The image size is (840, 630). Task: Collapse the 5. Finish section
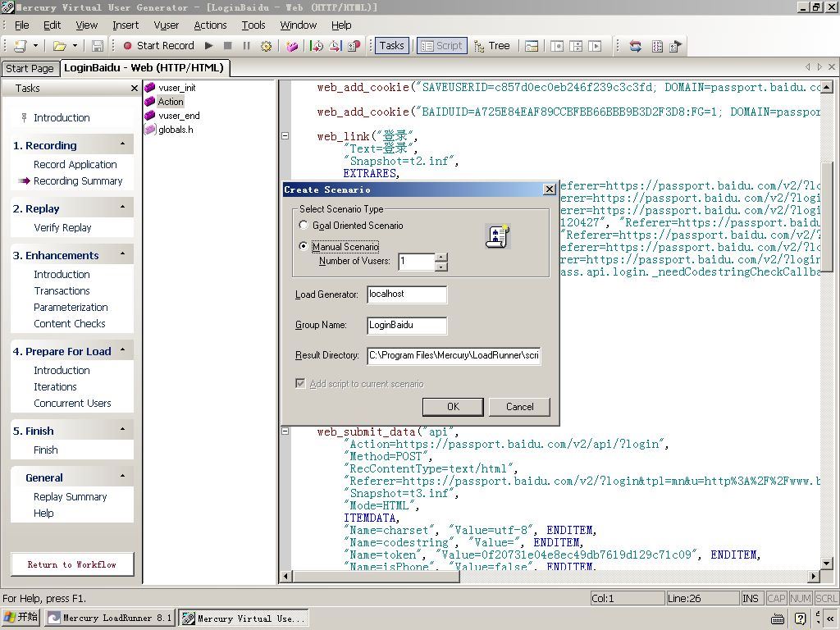click(123, 430)
